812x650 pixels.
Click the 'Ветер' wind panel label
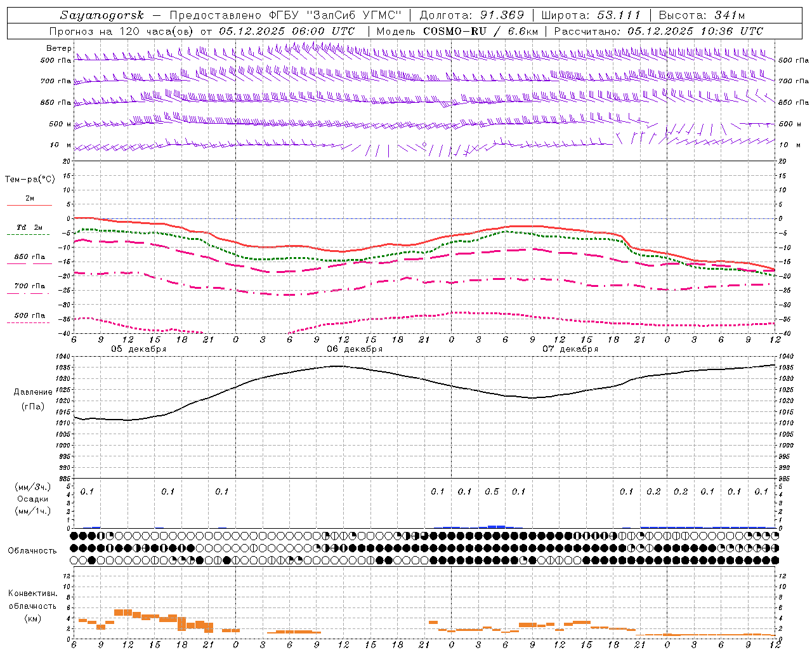coord(58,48)
